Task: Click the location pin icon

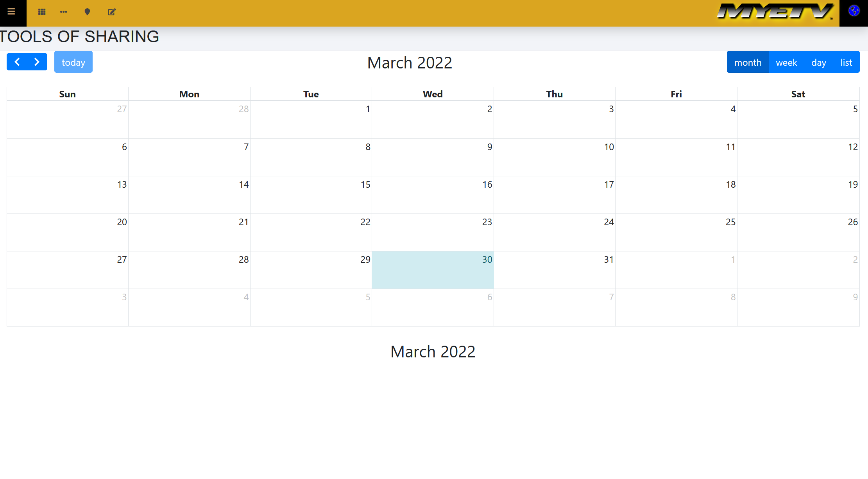Action: [x=87, y=12]
